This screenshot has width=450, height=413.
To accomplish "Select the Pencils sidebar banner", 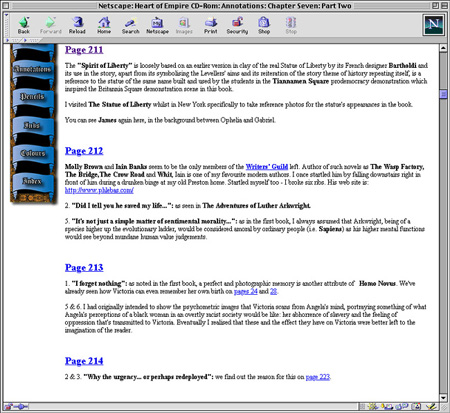I will [33, 97].
